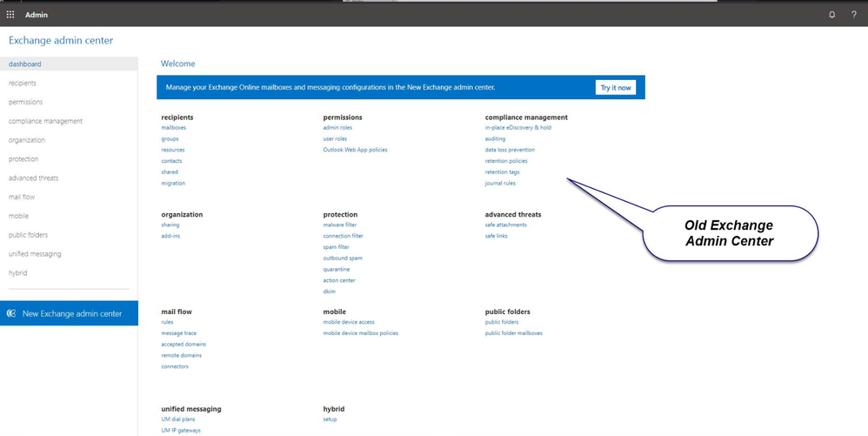868x436 pixels.
Task: Open the connectors link
Action: tap(175, 366)
